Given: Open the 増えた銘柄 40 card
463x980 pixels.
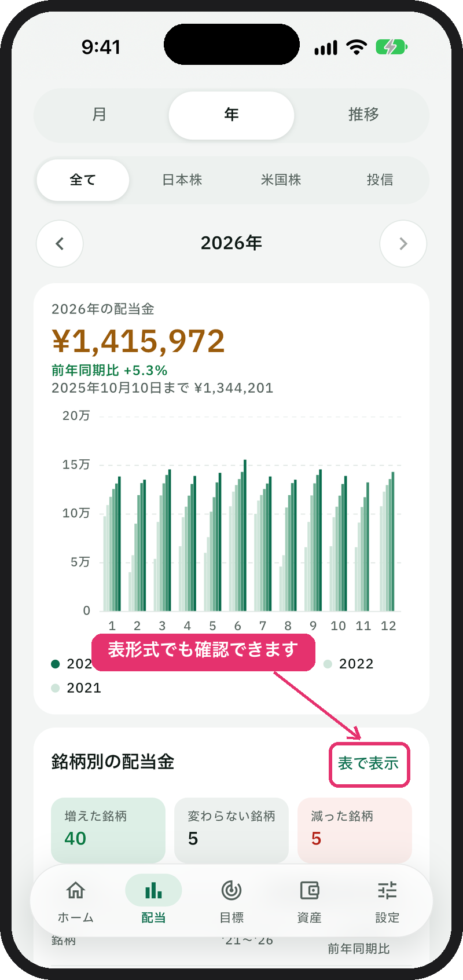Looking at the screenshot, I should 108,831.
